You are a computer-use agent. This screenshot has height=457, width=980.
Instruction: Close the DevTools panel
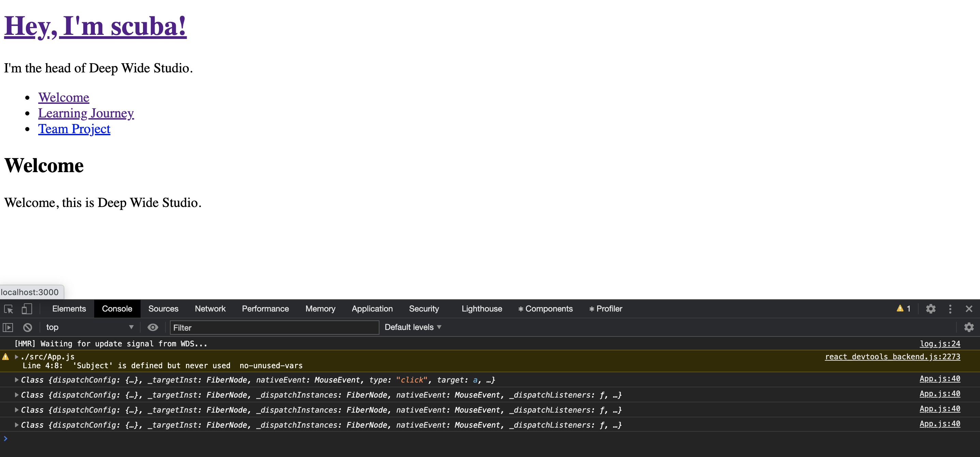969,309
